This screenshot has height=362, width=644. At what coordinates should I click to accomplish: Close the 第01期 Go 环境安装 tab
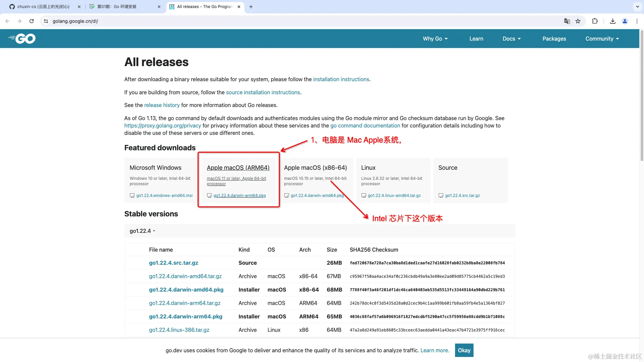point(159,7)
